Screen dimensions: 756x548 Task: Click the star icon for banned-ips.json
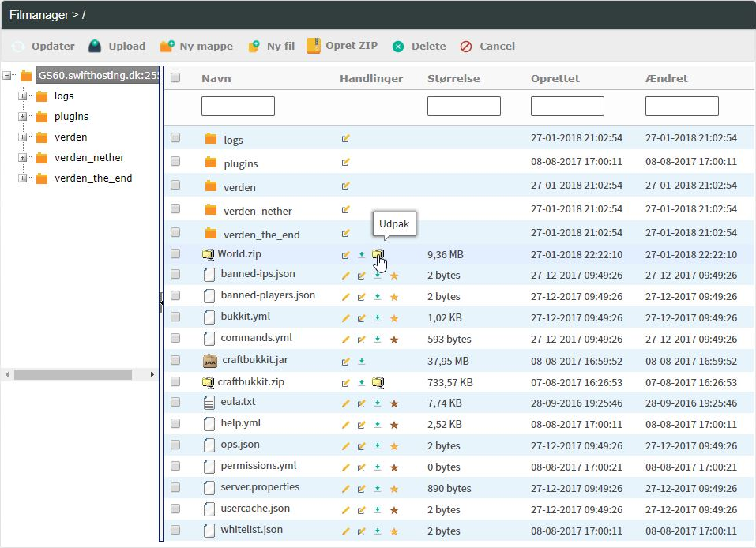[394, 276]
